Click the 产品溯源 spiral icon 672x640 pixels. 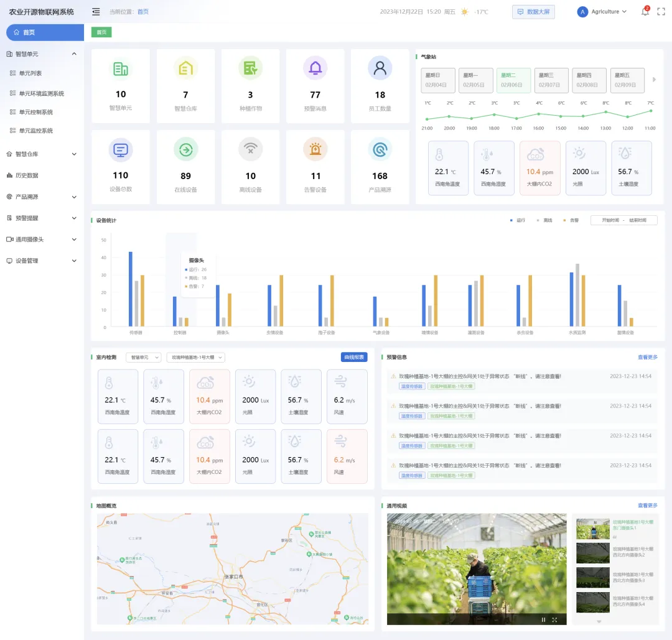tap(380, 149)
